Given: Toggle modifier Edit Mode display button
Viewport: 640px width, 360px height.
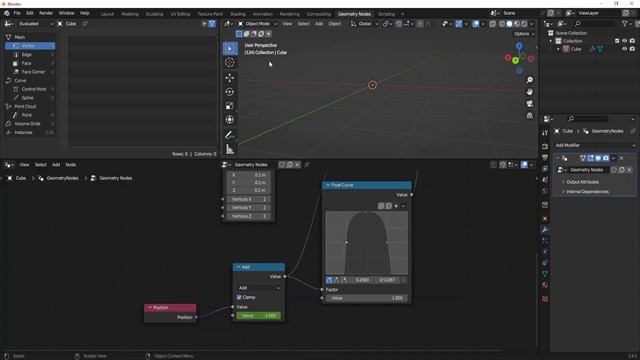Looking at the screenshot, I should click(x=591, y=158).
